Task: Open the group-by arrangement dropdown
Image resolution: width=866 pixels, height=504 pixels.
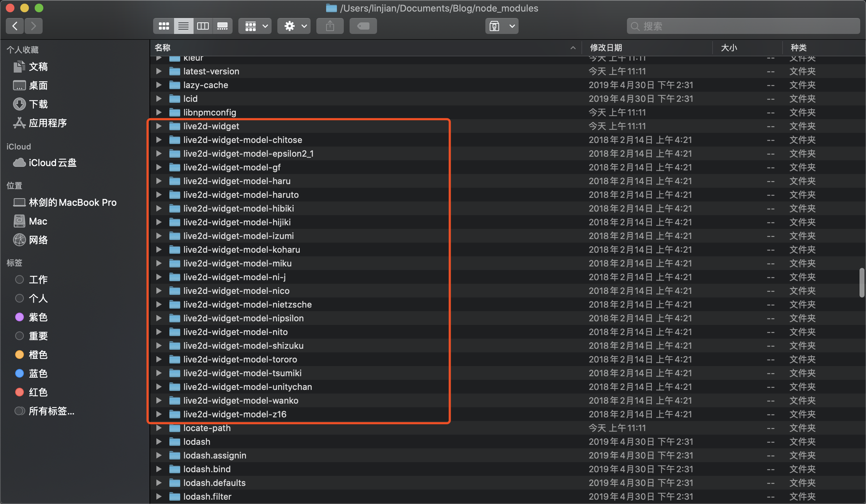Action: pyautogui.click(x=255, y=26)
